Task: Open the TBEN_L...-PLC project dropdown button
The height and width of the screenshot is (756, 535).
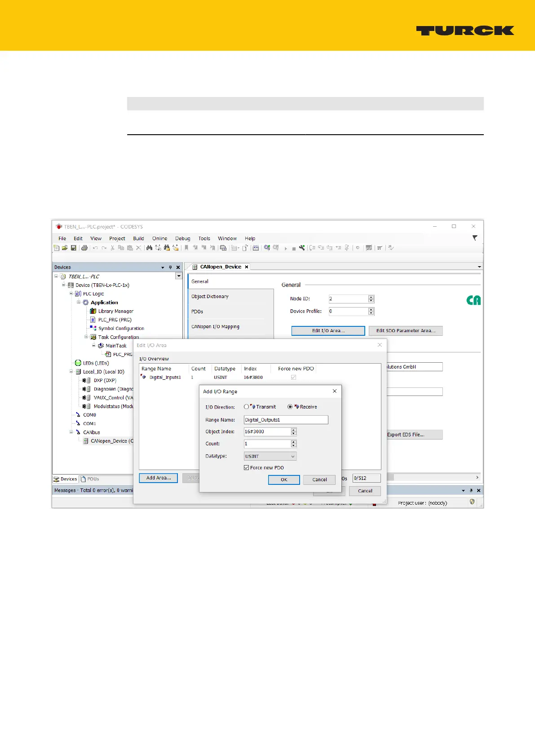Action: pos(179,276)
